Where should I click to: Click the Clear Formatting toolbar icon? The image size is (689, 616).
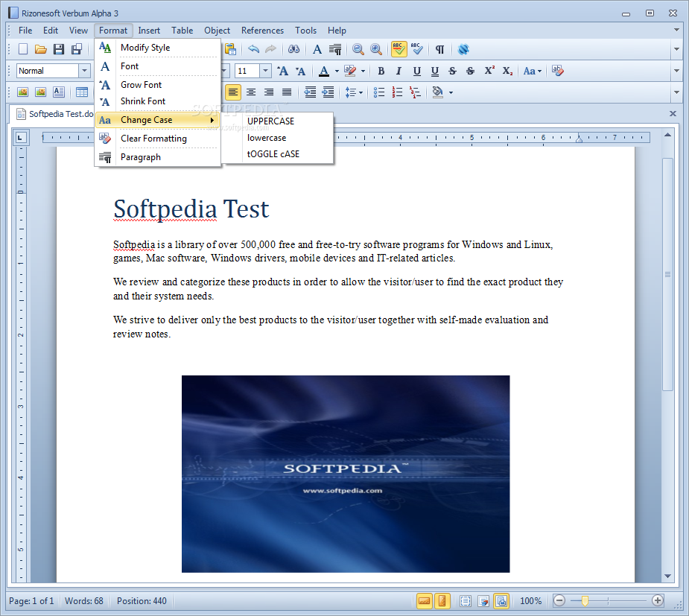tap(558, 71)
